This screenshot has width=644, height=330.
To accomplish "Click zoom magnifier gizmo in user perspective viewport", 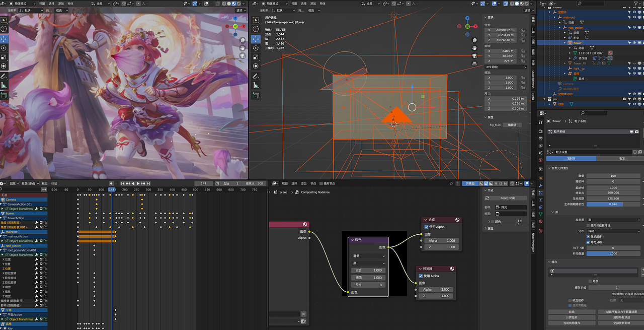I will click(474, 40).
